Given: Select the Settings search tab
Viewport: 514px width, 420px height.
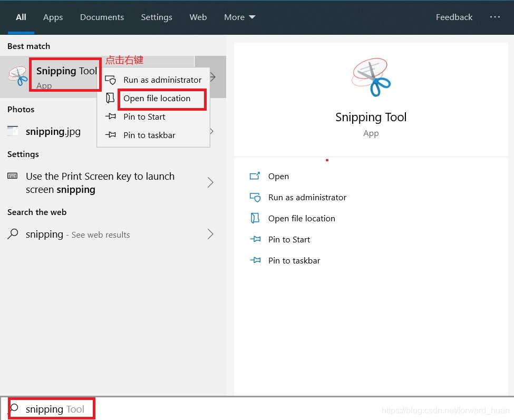Looking at the screenshot, I should tap(157, 17).
